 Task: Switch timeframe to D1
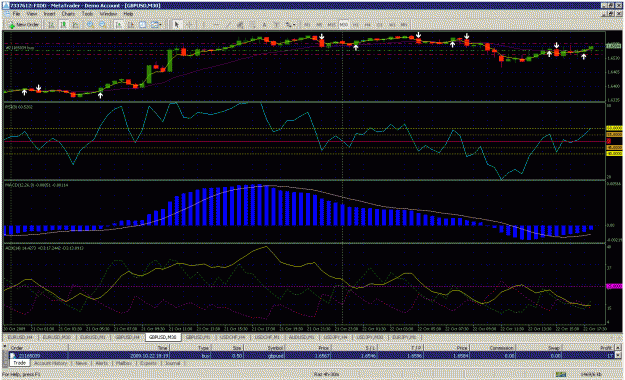tap(380, 25)
